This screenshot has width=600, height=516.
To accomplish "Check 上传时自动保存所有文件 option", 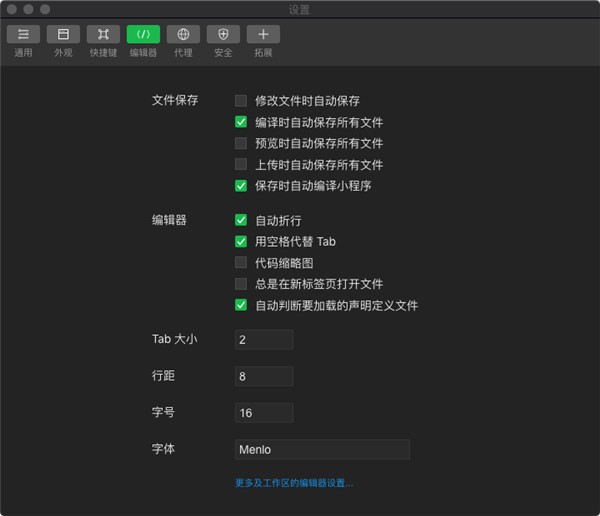I will (x=241, y=164).
